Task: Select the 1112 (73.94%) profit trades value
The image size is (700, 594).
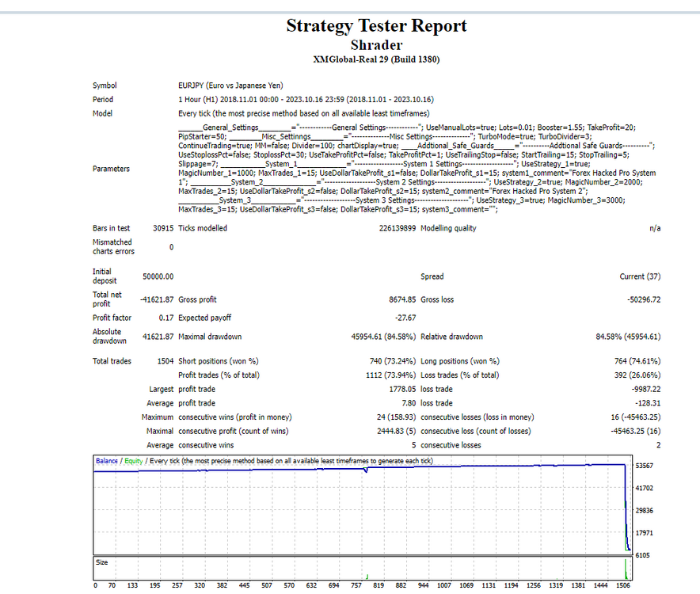Action: [390, 375]
